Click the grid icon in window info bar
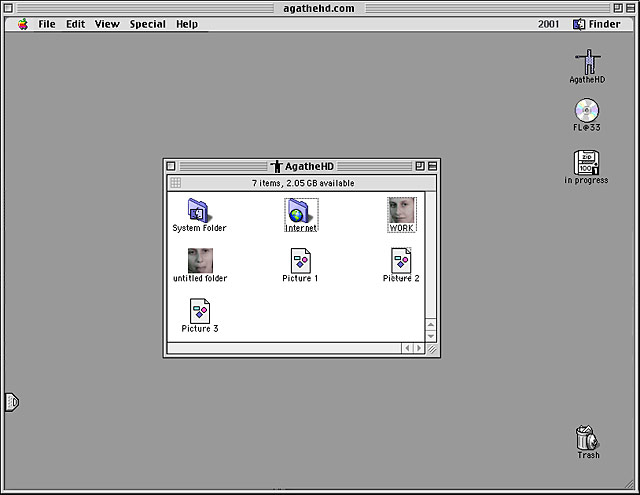Image resolution: width=640 pixels, height=495 pixels. coord(176,183)
